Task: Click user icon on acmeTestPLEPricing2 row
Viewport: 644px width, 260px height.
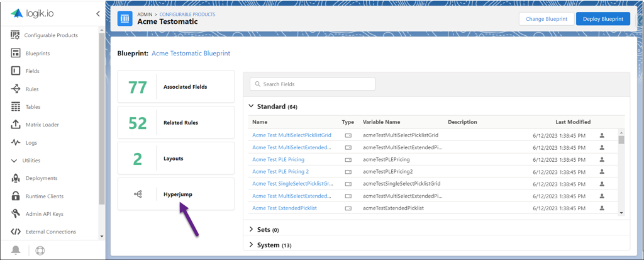Action: pos(602,171)
